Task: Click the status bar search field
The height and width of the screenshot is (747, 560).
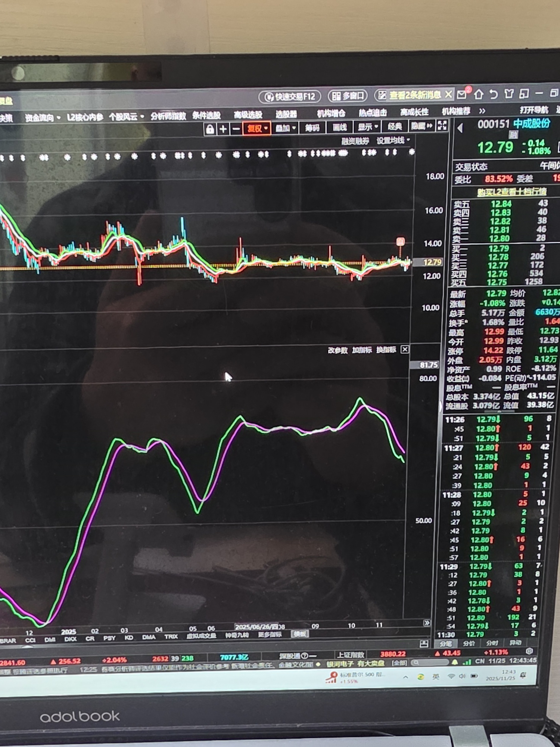Action: tap(429, 663)
